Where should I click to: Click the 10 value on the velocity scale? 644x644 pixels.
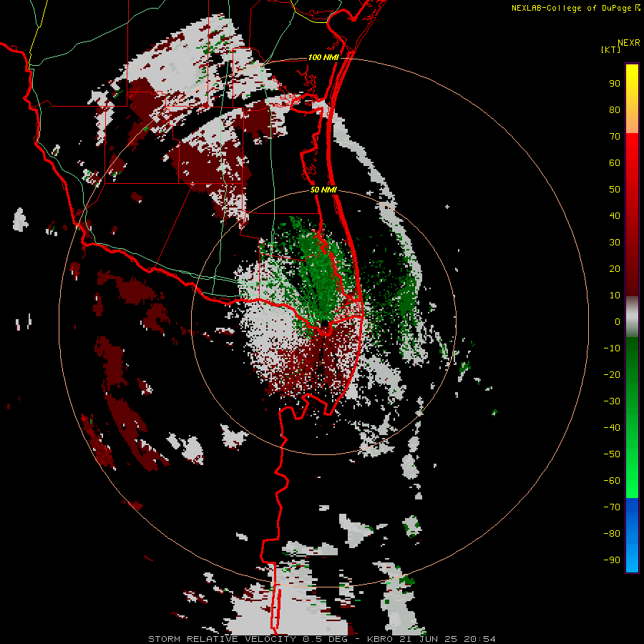click(x=615, y=296)
